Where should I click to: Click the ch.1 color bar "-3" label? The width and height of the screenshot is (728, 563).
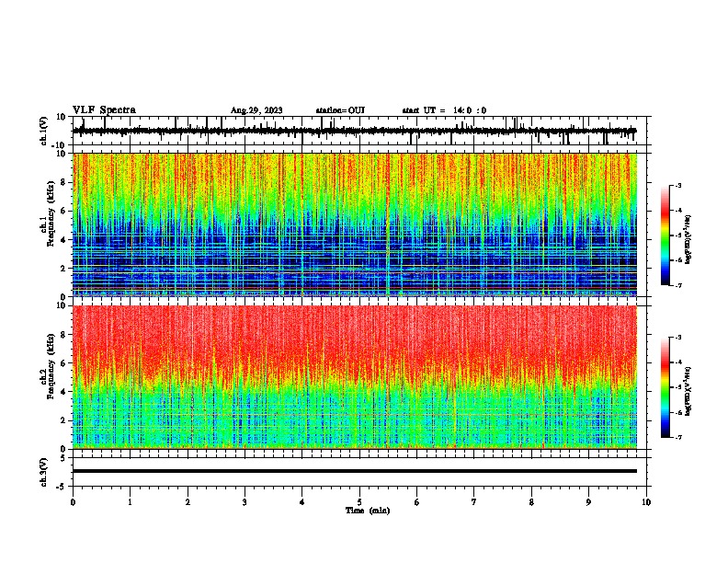click(678, 186)
